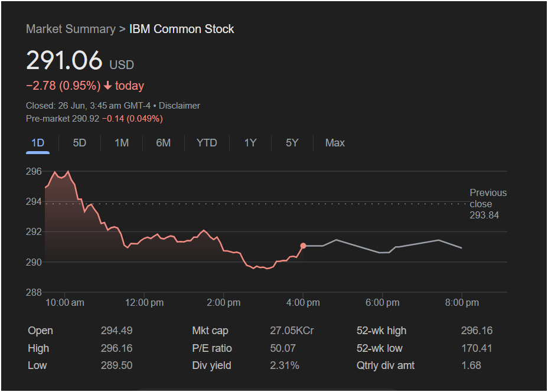Click the USD currency label

122,65
